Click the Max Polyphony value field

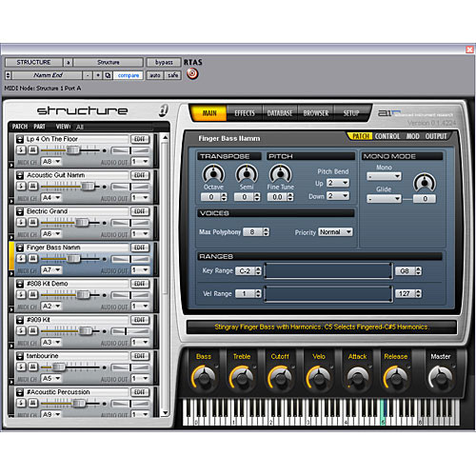click(x=253, y=232)
